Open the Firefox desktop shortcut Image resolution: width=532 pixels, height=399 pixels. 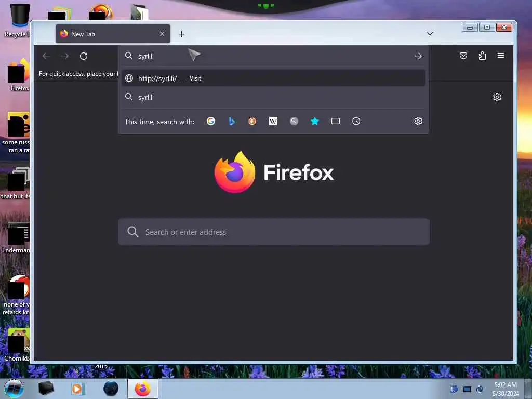pyautogui.click(x=19, y=75)
